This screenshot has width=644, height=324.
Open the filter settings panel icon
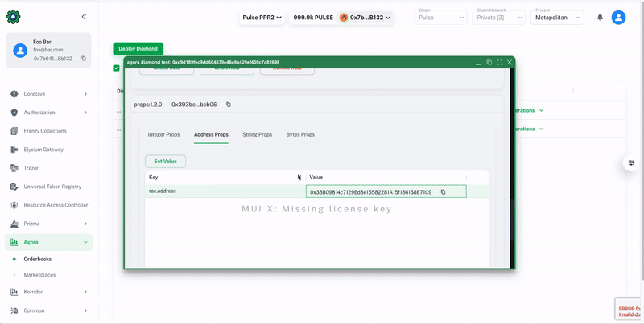631,163
